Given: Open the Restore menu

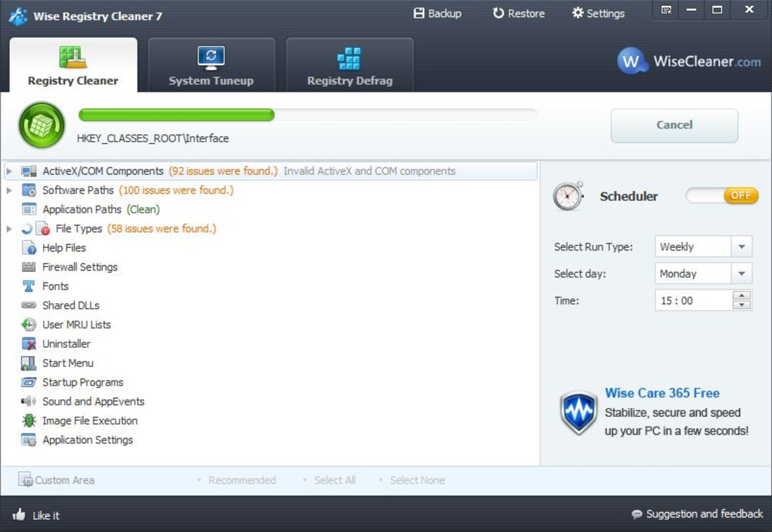Looking at the screenshot, I should (x=519, y=13).
